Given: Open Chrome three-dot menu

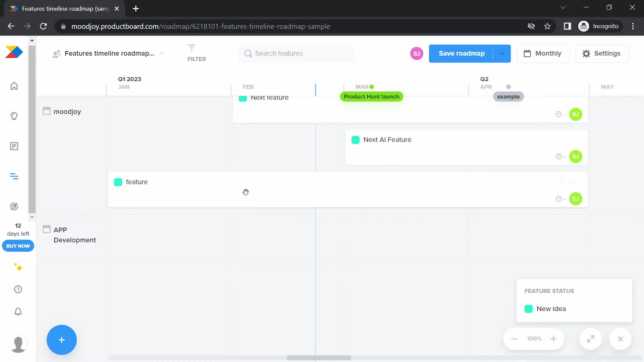Looking at the screenshot, I should tap(633, 26).
